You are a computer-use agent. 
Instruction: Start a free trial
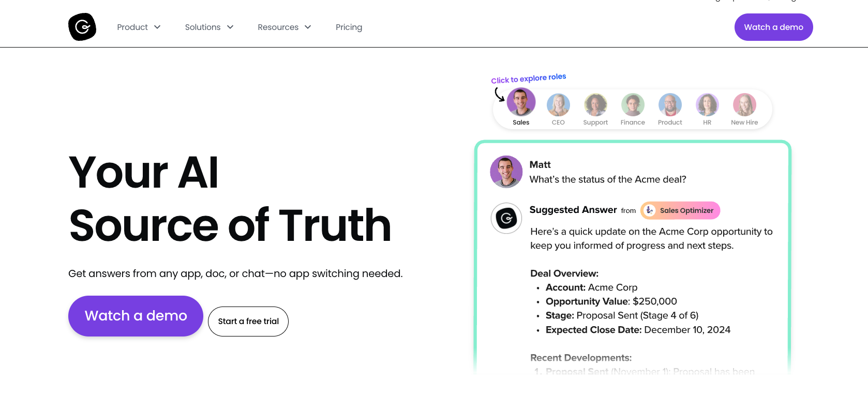(248, 322)
